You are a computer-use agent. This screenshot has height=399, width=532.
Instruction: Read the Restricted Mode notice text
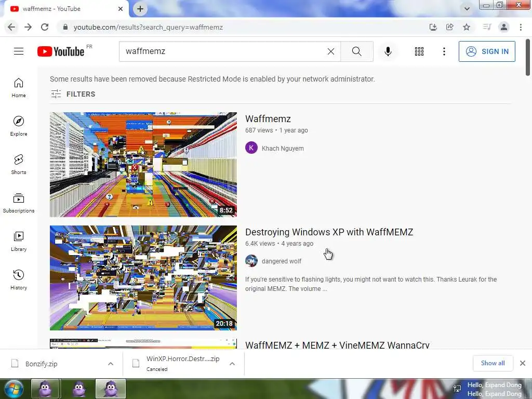tap(212, 79)
